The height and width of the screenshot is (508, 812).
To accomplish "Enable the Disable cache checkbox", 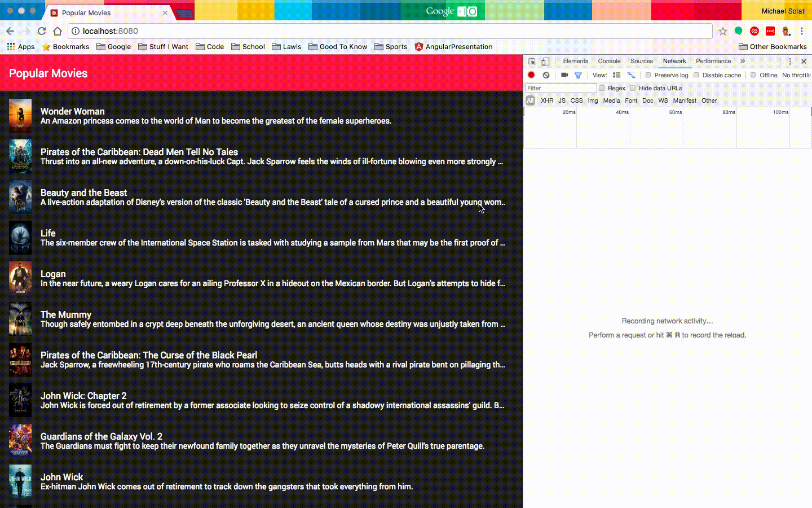I will 696,75.
